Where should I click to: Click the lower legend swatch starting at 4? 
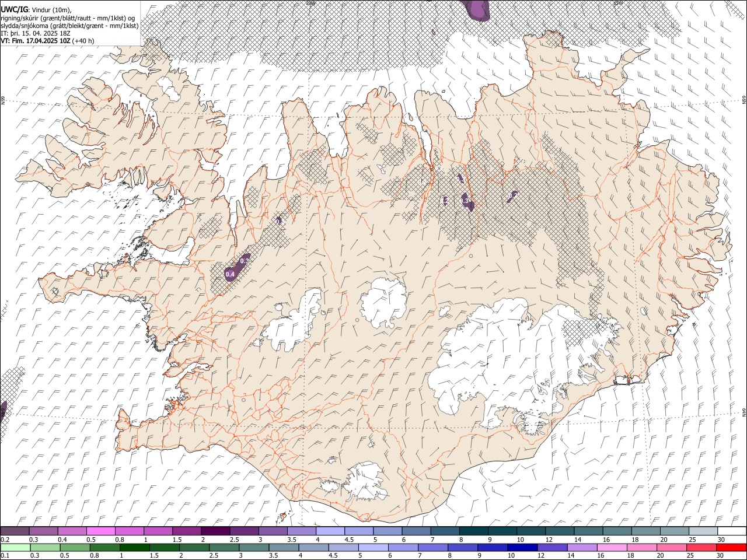[x=313, y=547]
